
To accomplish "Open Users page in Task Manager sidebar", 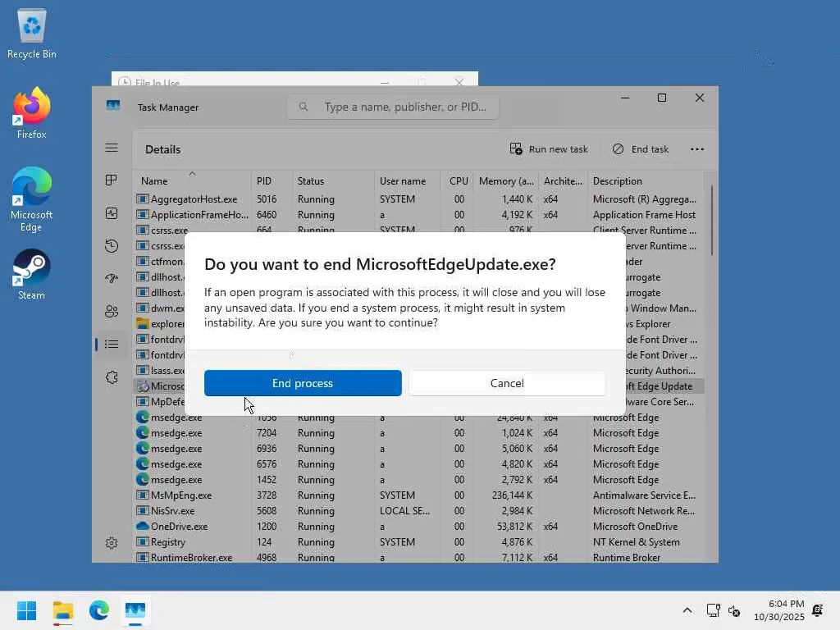I will click(x=112, y=311).
